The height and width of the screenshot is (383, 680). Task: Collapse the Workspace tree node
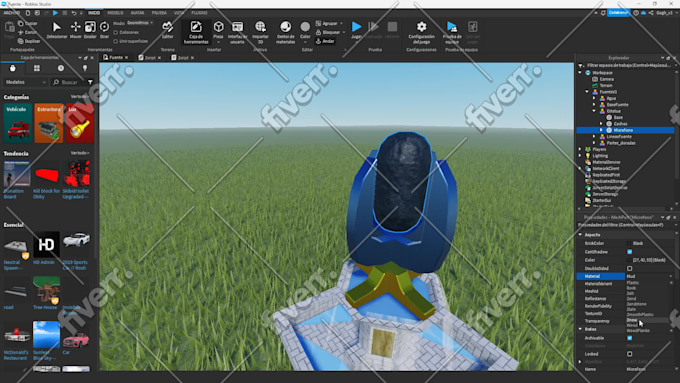[580, 72]
